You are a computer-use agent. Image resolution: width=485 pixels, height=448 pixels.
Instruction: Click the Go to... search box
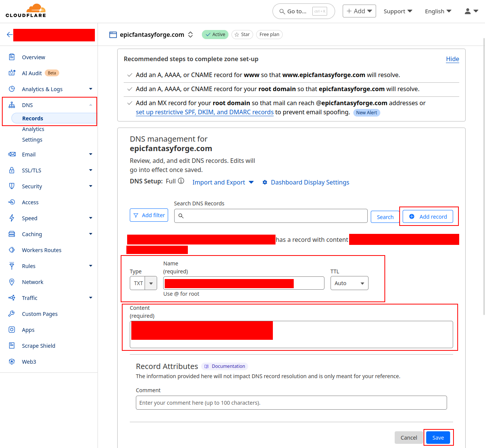tap(304, 11)
